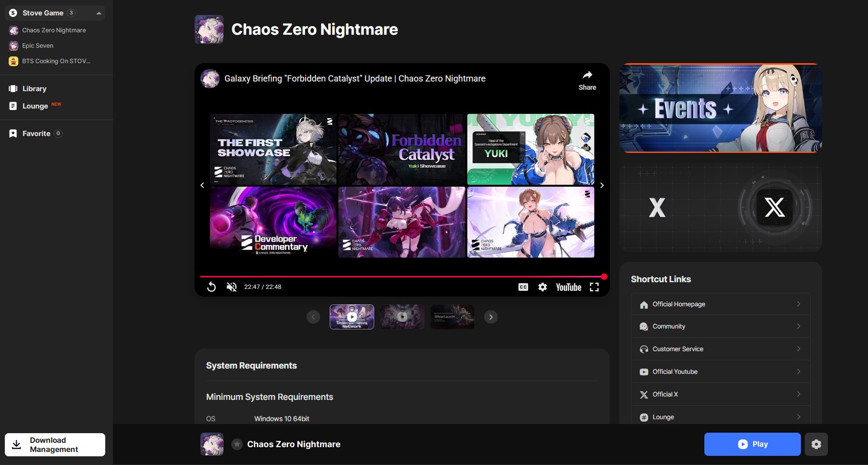868x465 pixels.
Task: Show previous suggested videos arrow
Action: 202,185
